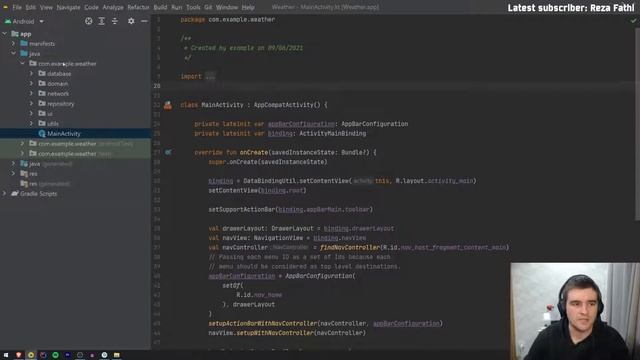Open the Refactor menu
This screenshot has height=360, width=640.
click(x=138, y=7)
